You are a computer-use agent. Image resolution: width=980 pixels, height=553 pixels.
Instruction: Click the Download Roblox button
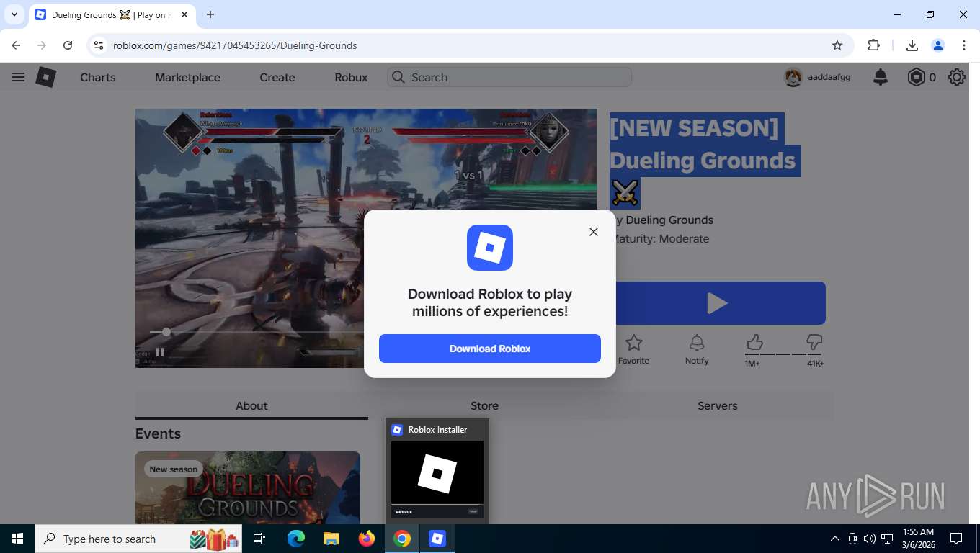pyautogui.click(x=490, y=349)
